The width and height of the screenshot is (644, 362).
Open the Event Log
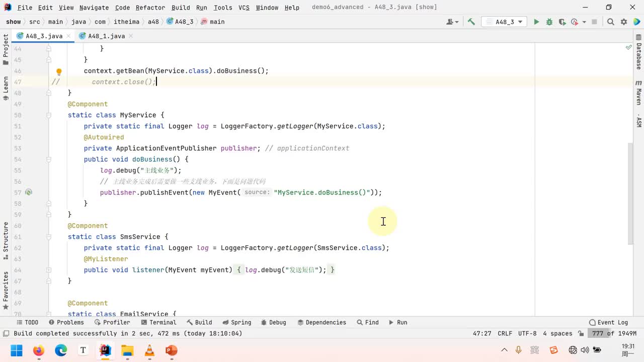click(x=609, y=322)
